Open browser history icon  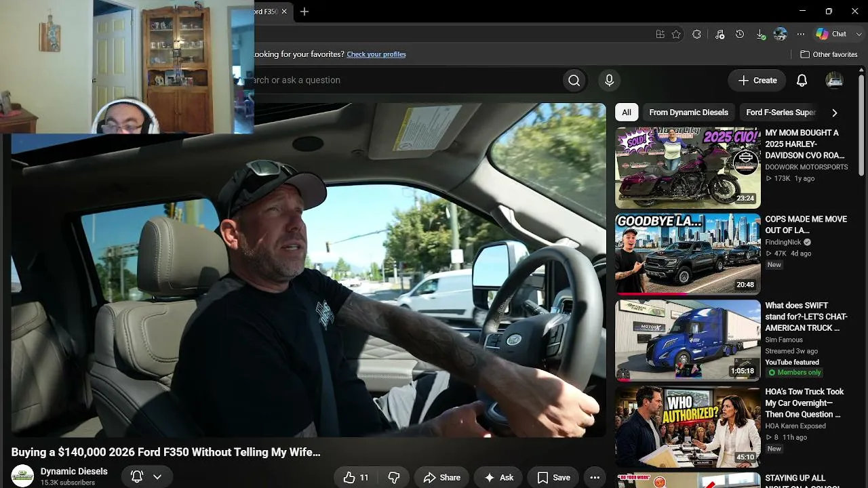click(x=740, y=34)
